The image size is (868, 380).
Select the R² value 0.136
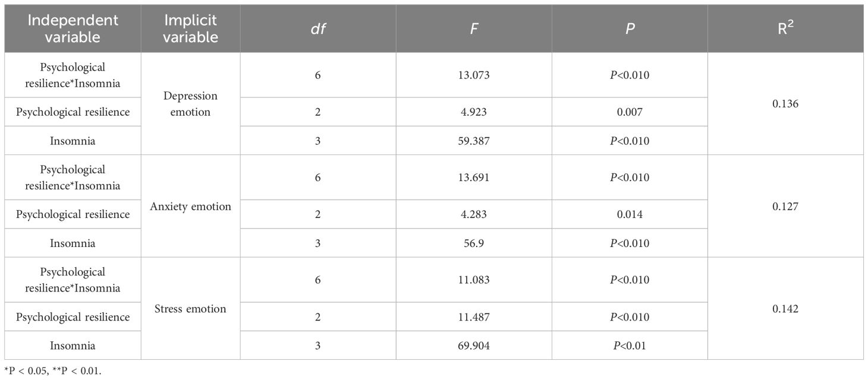click(785, 104)
